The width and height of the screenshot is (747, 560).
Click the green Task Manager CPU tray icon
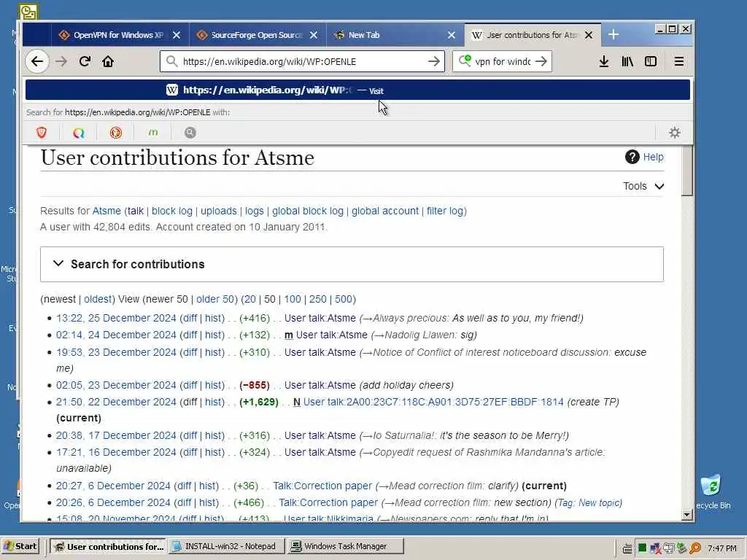click(x=642, y=548)
